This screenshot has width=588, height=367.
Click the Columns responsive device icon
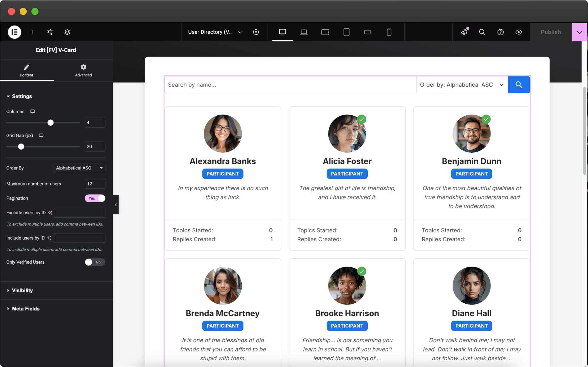point(33,112)
